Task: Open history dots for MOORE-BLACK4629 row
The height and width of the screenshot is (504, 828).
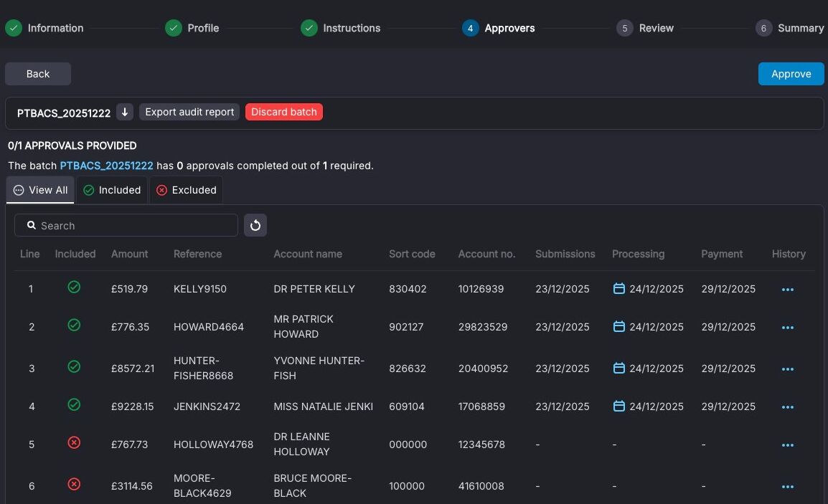Action: (787, 487)
